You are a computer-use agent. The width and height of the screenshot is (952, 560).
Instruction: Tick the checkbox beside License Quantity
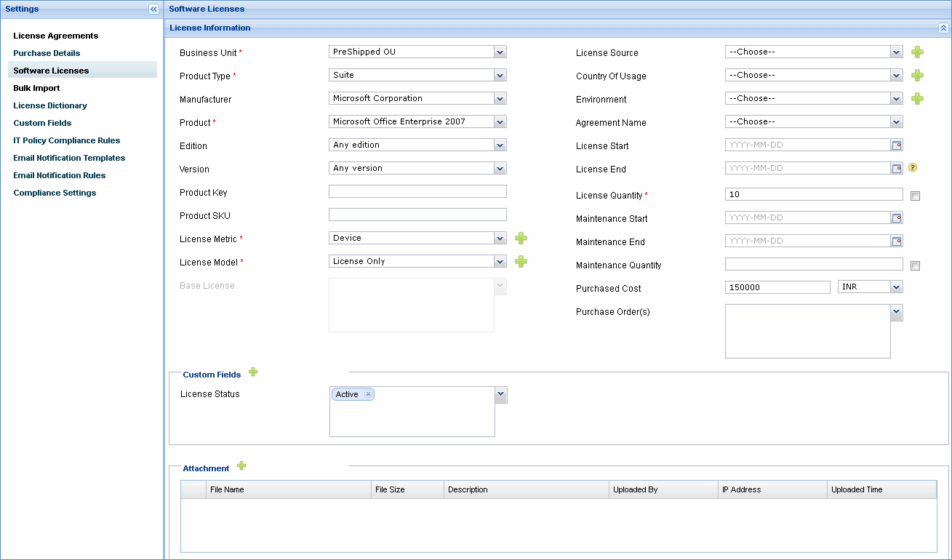tap(915, 196)
